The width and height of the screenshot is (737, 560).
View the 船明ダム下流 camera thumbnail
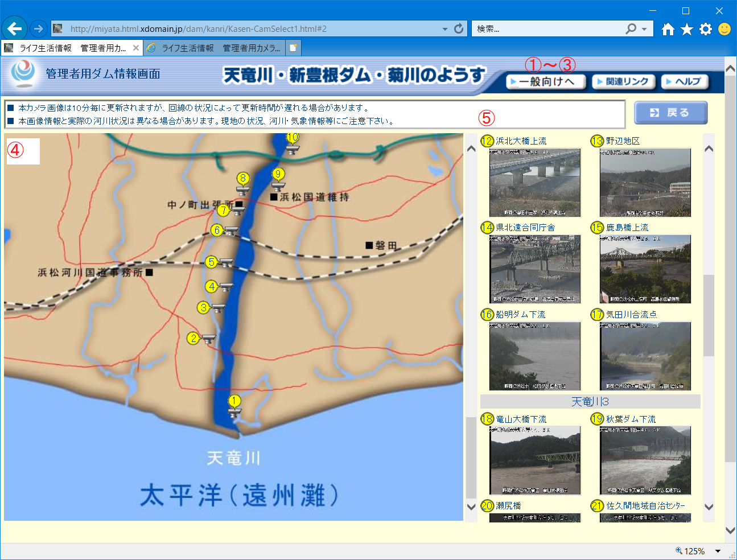pyautogui.click(x=535, y=356)
